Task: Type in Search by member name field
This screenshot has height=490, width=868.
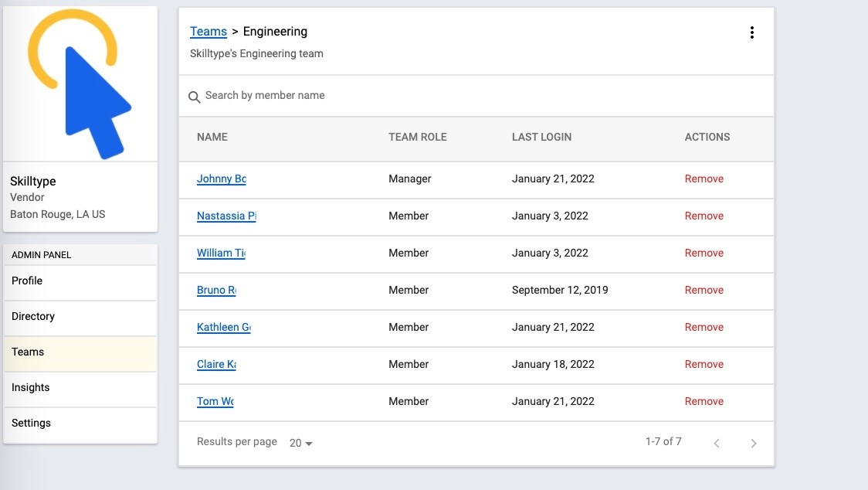Action: pyautogui.click(x=479, y=96)
